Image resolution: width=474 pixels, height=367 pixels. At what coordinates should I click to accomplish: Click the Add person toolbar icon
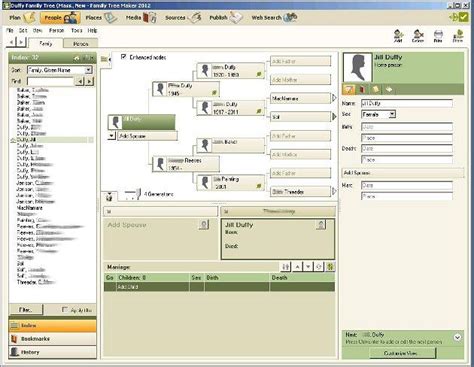click(x=398, y=36)
